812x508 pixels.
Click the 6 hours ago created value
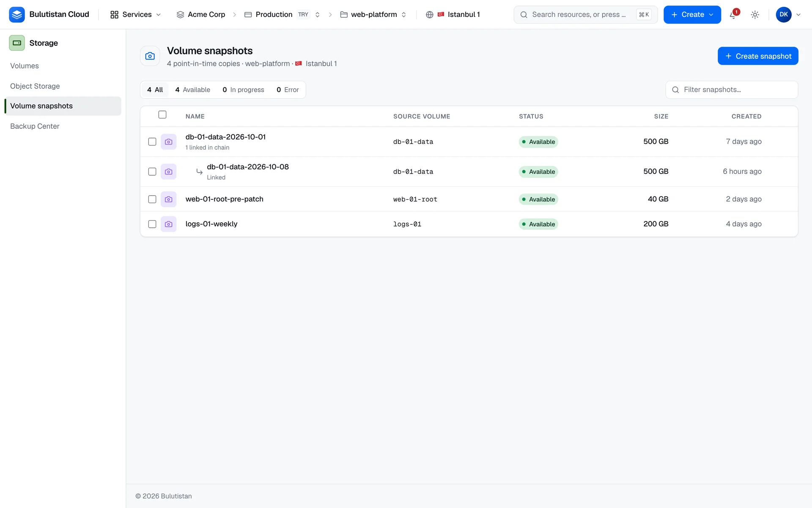pyautogui.click(x=742, y=171)
